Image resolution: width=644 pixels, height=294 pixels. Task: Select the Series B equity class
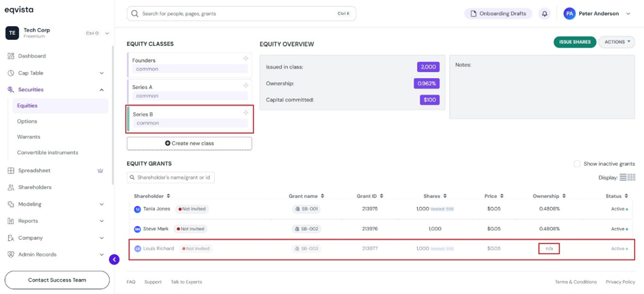click(189, 119)
